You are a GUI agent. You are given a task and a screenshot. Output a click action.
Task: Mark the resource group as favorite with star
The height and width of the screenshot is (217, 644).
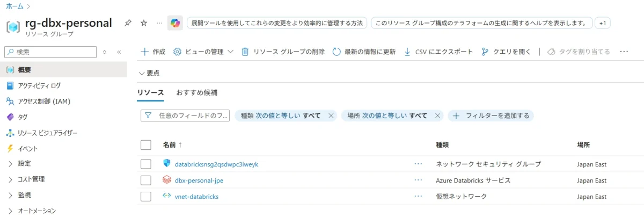(x=143, y=23)
